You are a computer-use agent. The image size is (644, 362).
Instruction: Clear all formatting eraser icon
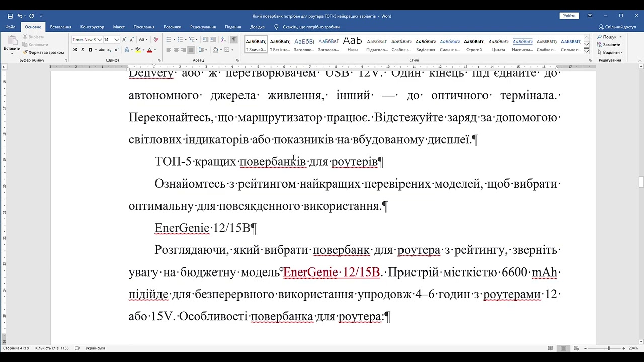click(x=156, y=40)
